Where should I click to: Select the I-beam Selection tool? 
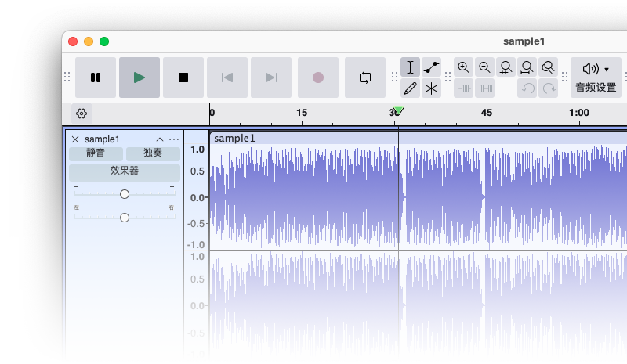pos(410,67)
